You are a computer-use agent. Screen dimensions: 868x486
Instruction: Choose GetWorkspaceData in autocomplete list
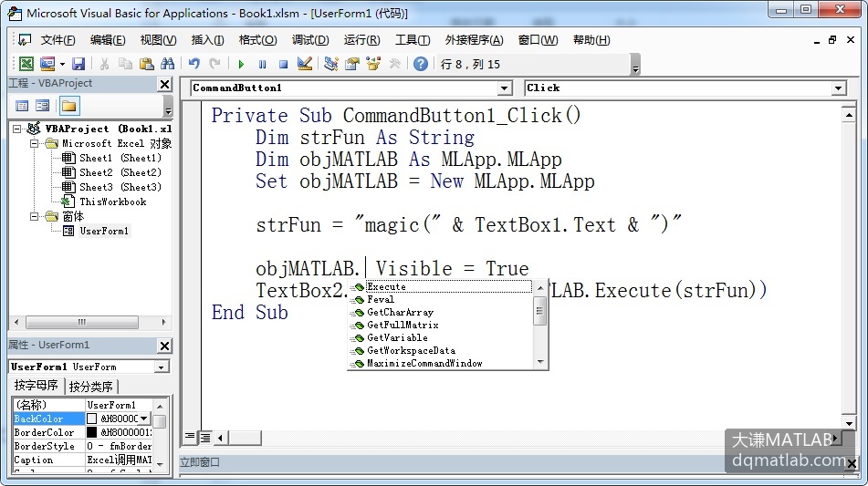tap(440, 350)
